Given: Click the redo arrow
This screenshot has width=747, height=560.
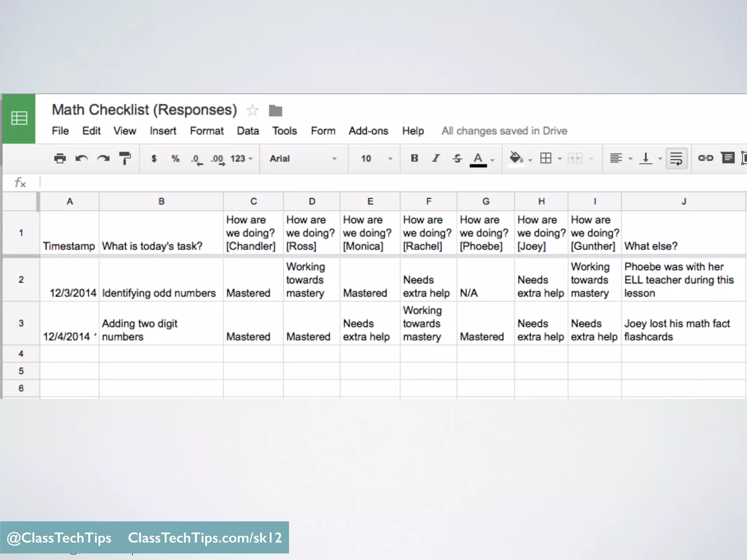Looking at the screenshot, I should (103, 159).
